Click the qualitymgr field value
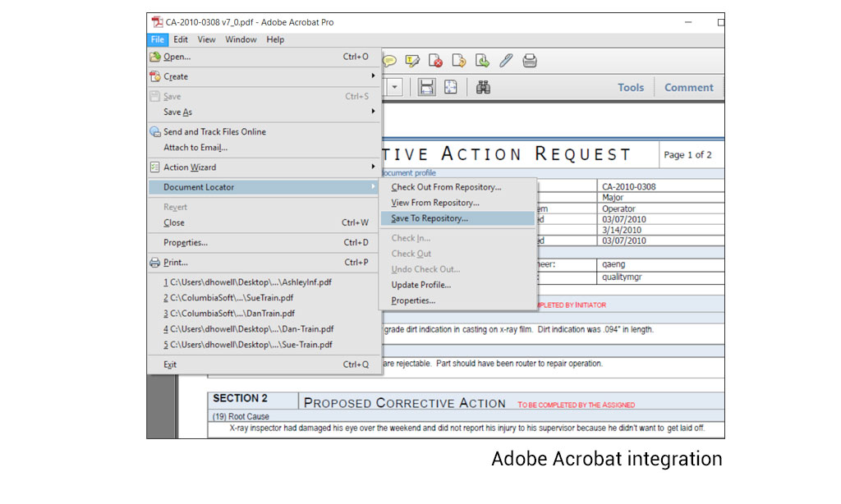Viewport: 841px width, 504px height. point(622,277)
